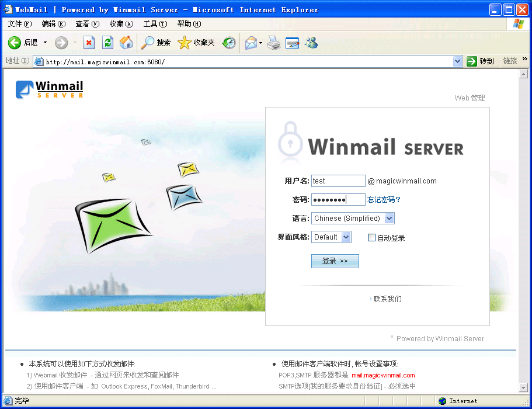Click the Mail envelope toolbar icon
The image size is (532, 409).
(251, 43)
